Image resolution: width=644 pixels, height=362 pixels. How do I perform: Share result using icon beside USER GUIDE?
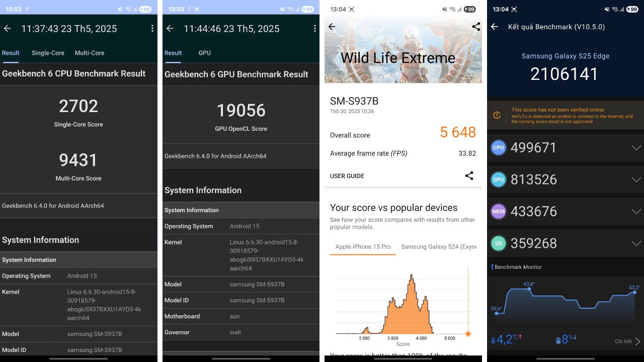tap(469, 175)
